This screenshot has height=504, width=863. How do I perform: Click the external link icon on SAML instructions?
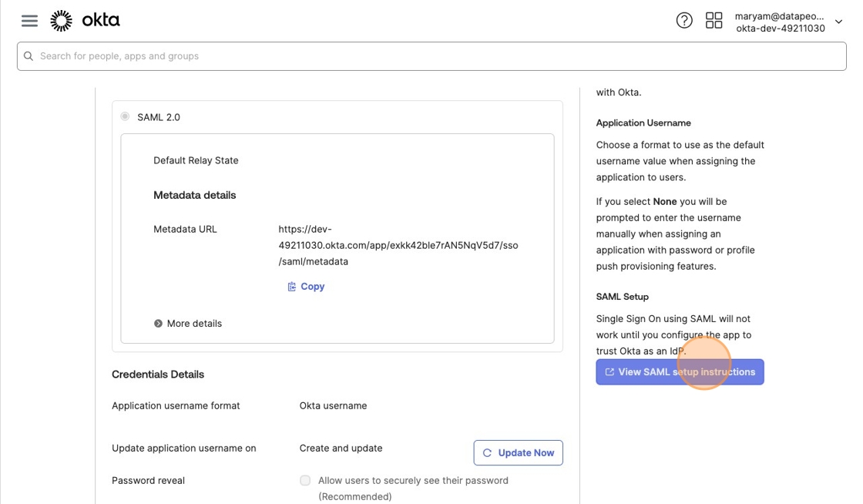pos(609,372)
